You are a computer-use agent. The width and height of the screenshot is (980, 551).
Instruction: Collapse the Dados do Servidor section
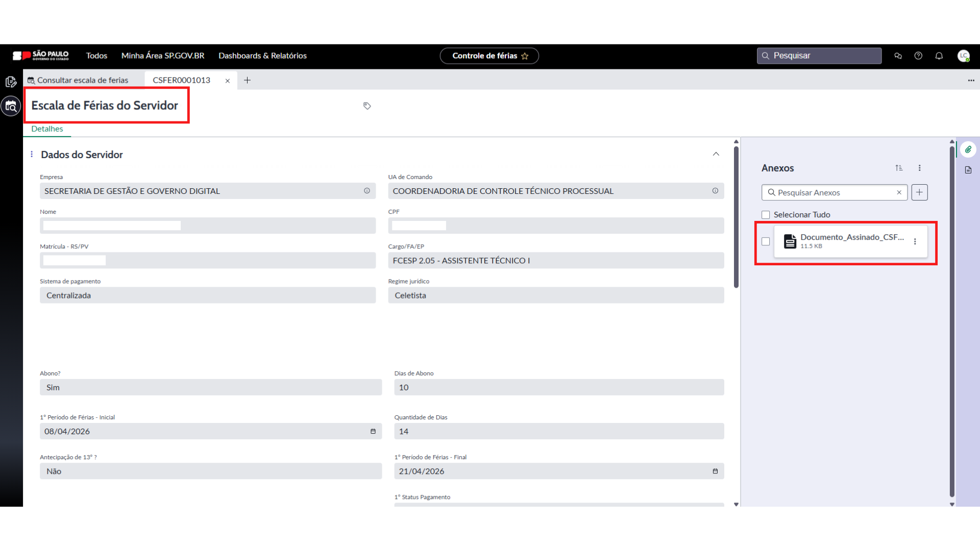click(x=716, y=154)
